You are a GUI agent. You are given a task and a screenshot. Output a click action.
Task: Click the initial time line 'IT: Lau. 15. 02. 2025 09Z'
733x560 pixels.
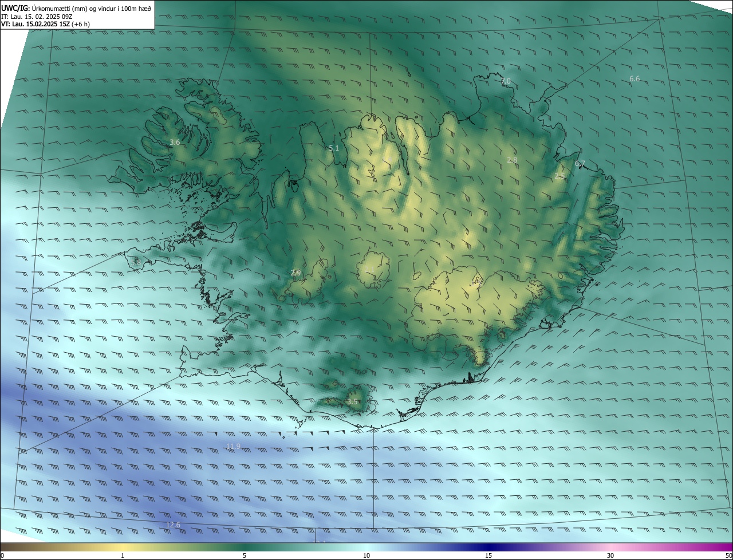tap(37, 17)
